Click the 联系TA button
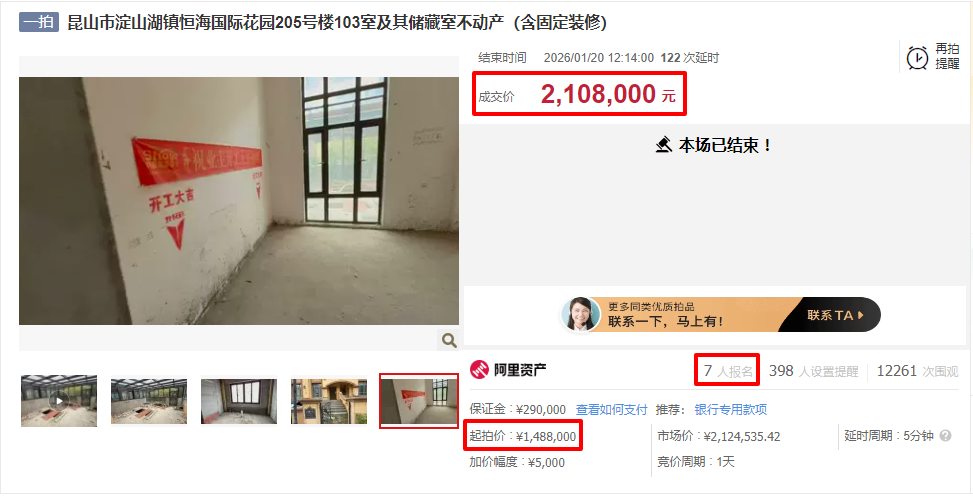Image resolution: width=973 pixels, height=496 pixels. click(836, 315)
